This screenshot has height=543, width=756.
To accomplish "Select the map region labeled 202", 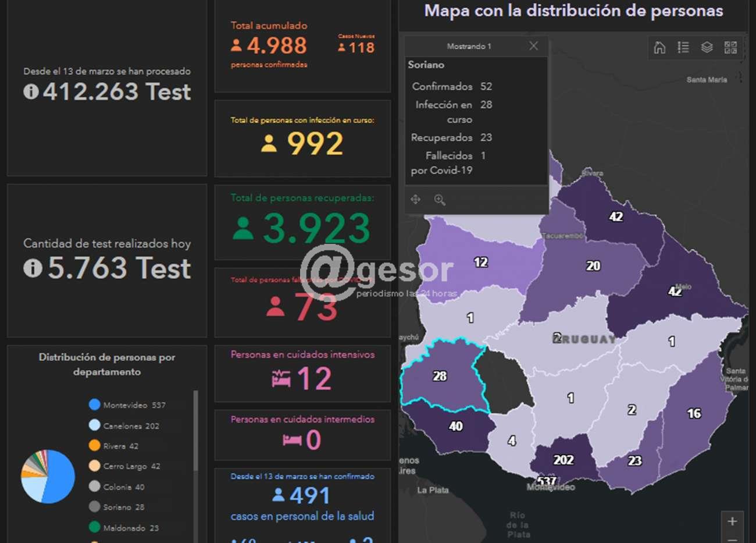I will [563, 460].
